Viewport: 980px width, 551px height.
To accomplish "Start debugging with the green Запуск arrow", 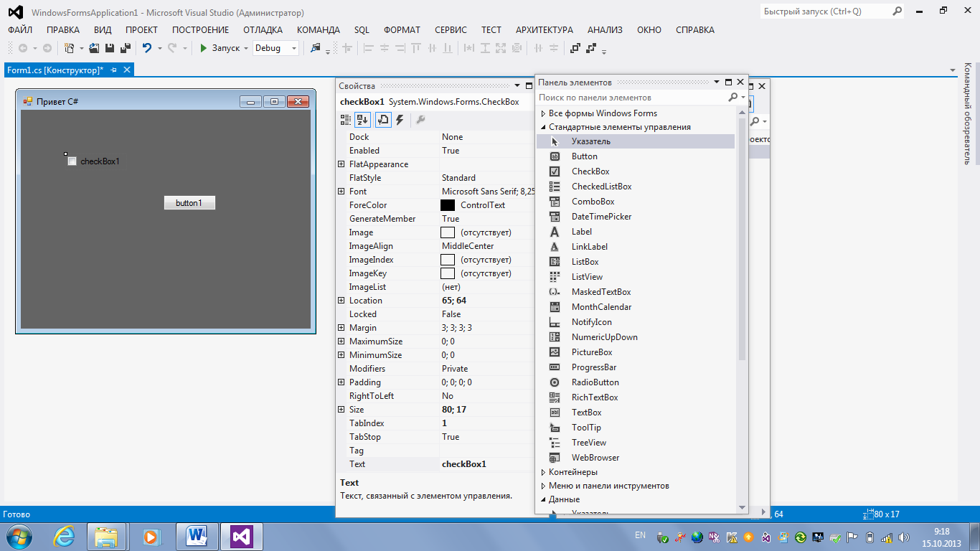I will click(x=204, y=48).
